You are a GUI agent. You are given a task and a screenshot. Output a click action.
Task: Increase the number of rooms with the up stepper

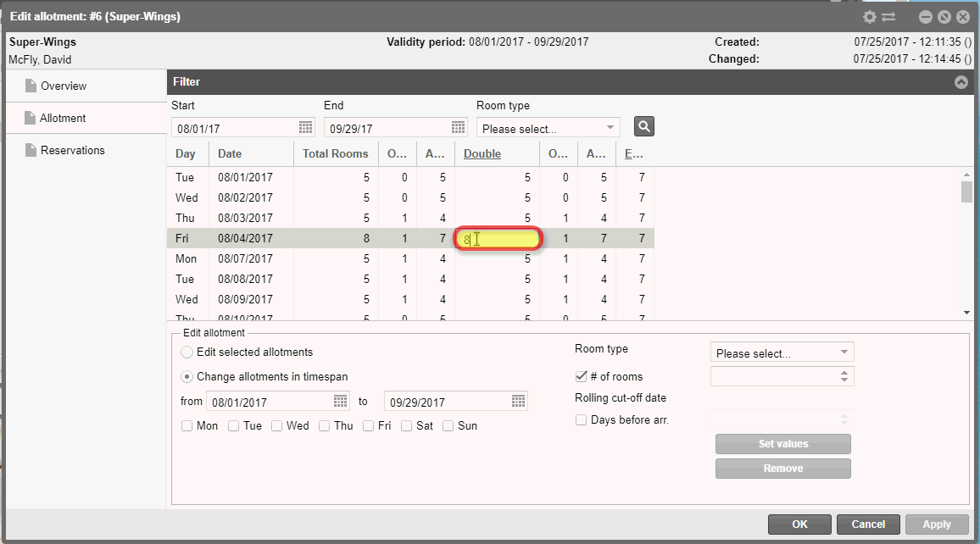point(845,371)
